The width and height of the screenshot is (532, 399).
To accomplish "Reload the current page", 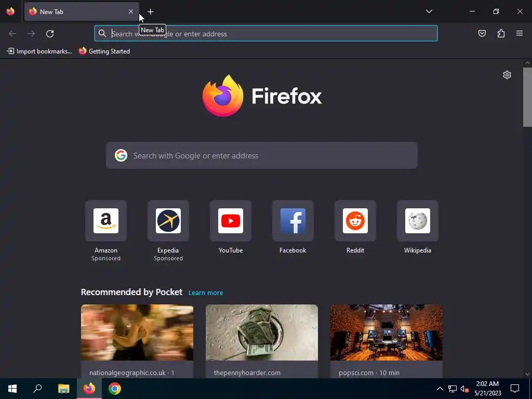I will pos(50,34).
